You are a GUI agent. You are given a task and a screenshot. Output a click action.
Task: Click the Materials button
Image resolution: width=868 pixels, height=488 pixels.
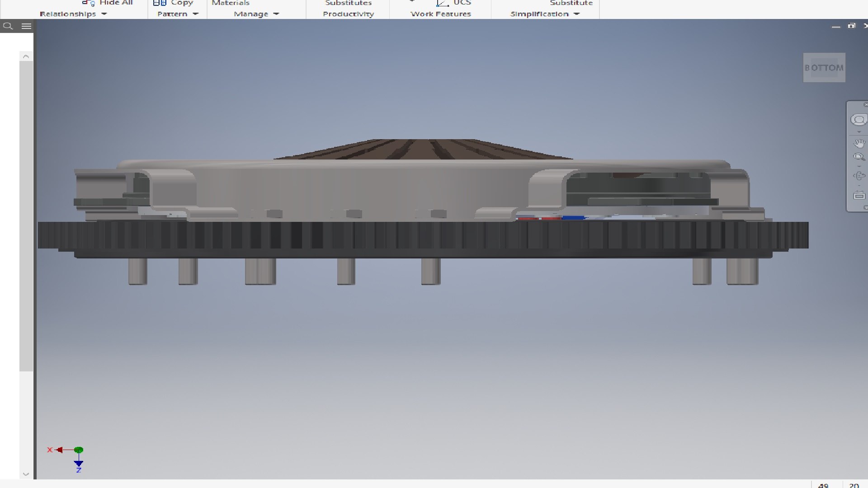(231, 3)
